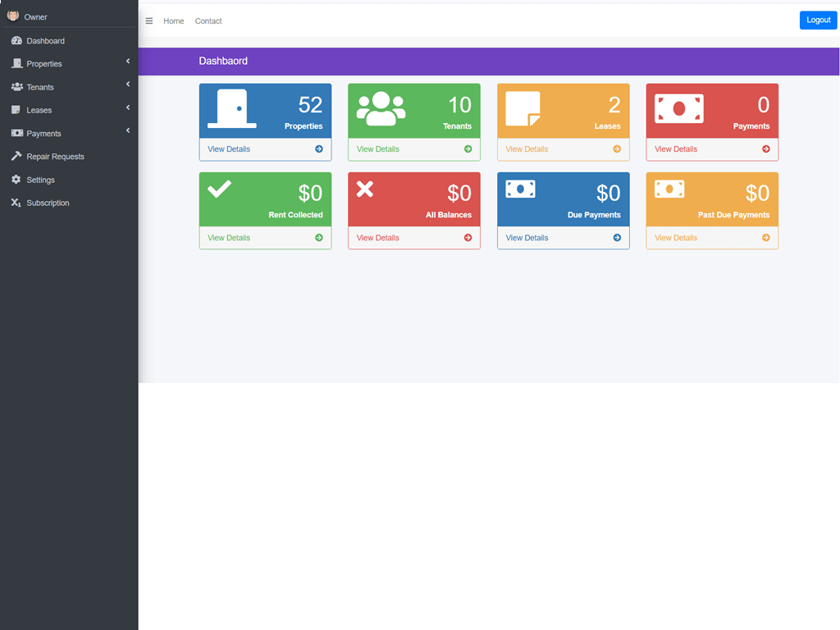Open Repair Requests from sidebar

pos(55,157)
